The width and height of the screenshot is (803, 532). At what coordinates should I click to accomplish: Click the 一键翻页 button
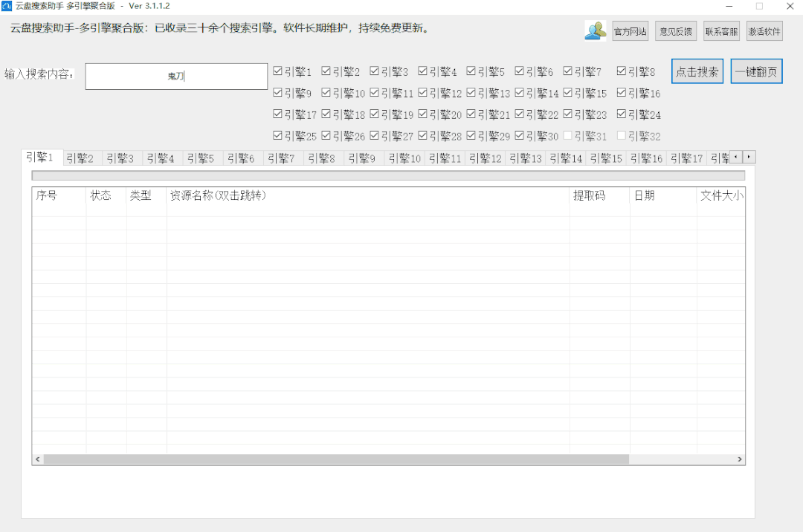click(756, 72)
